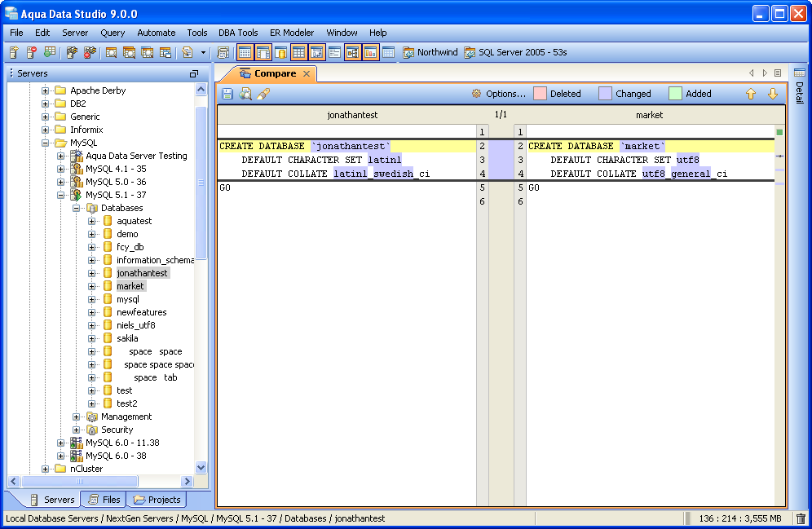Click the trash can icon in status bar
This screenshot has width=812, height=529.
(801, 518)
